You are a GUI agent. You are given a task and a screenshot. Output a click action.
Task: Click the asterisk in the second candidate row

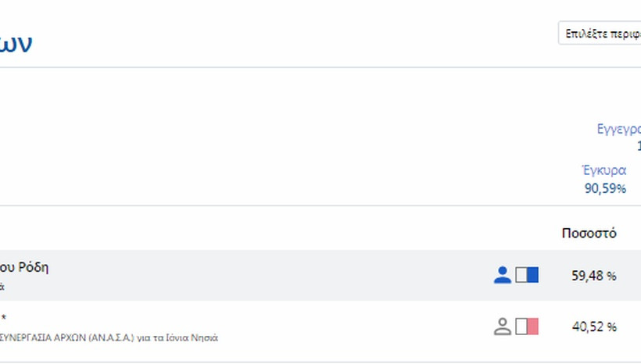4,318
